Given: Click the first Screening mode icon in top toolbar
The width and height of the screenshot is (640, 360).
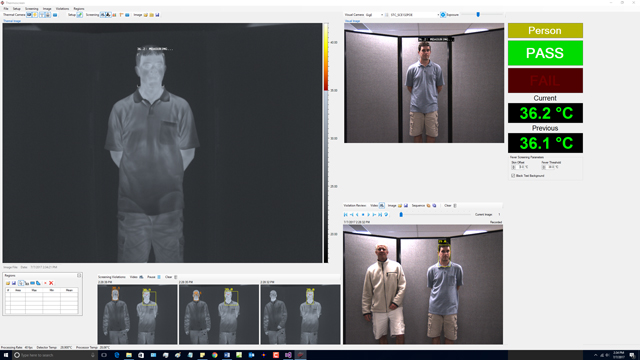Looking at the screenshot, I should coord(102,15).
